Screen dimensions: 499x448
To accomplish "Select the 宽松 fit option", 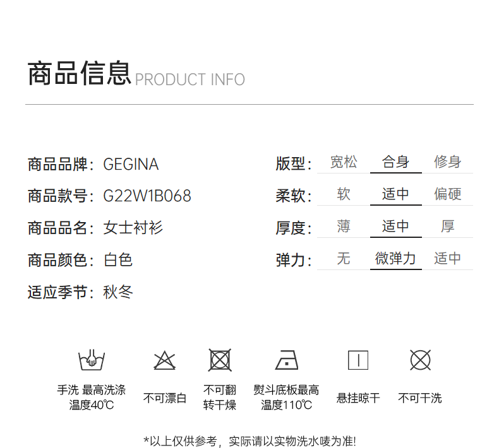I will click(344, 162).
